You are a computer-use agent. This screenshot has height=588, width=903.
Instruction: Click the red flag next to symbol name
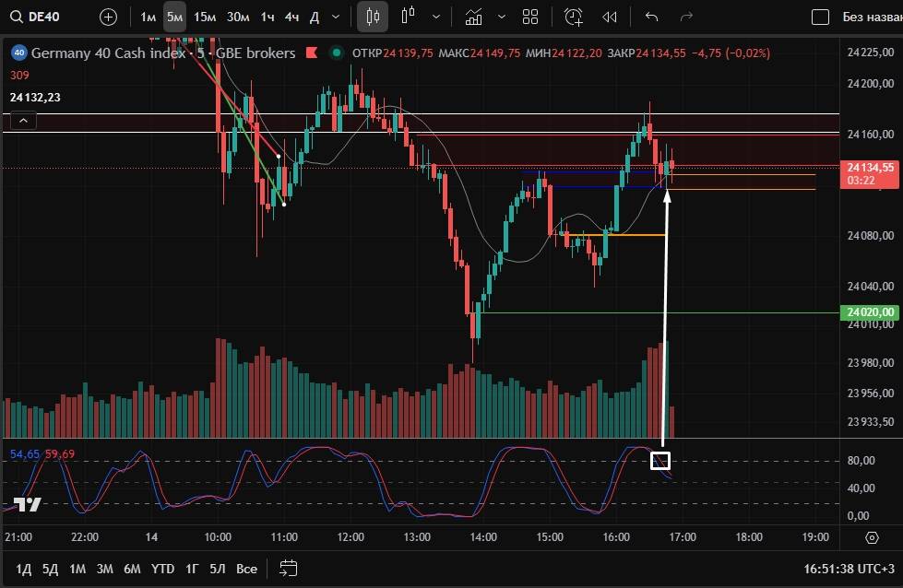(313, 53)
